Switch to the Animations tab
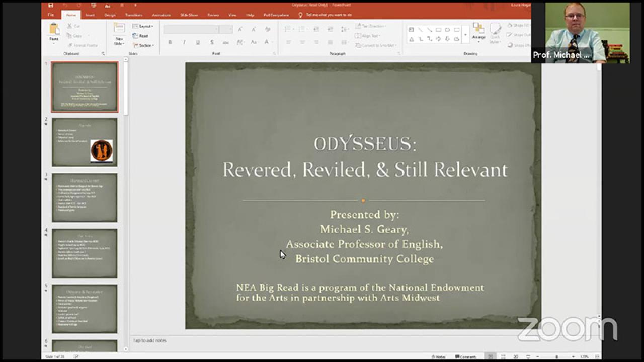The height and width of the screenshot is (362, 644). coord(162,15)
